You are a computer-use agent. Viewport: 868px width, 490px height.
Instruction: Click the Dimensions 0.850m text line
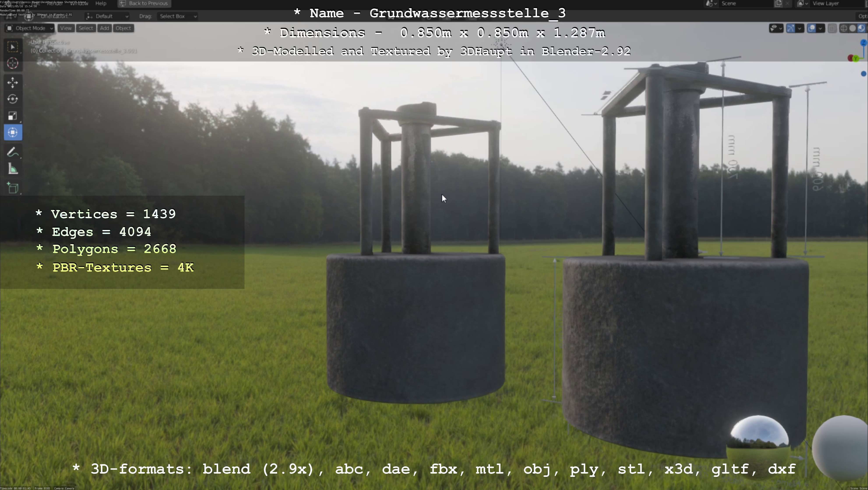(x=435, y=33)
